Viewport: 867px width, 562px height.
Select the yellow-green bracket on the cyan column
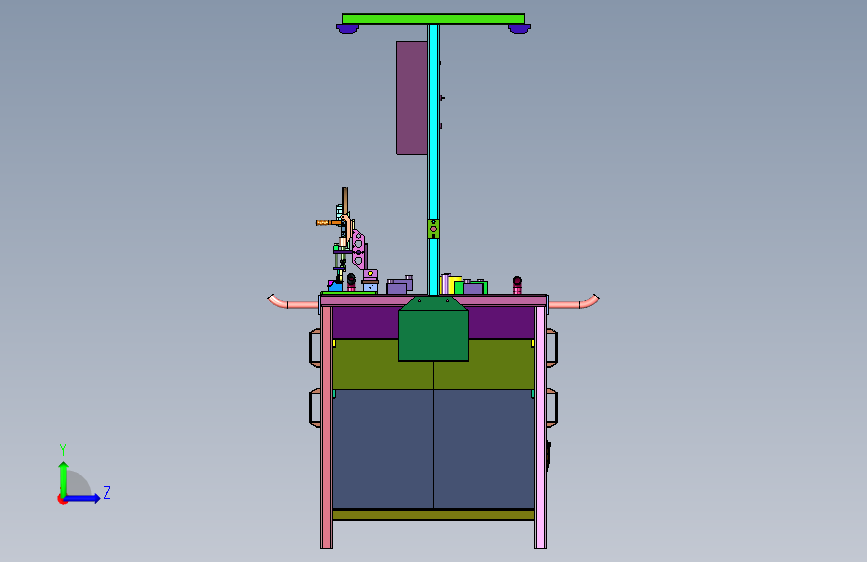434,229
